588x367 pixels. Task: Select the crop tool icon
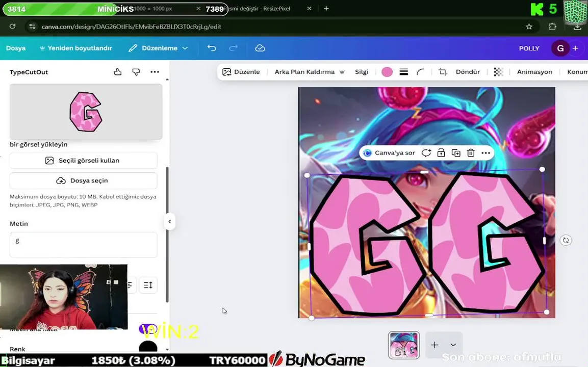pos(443,72)
